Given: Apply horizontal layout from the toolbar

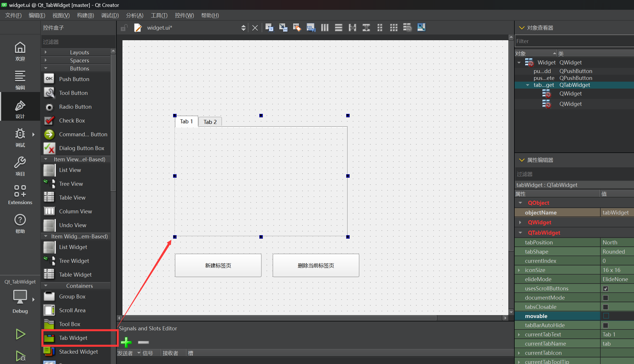Looking at the screenshot, I should pyautogui.click(x=325, y=28).
